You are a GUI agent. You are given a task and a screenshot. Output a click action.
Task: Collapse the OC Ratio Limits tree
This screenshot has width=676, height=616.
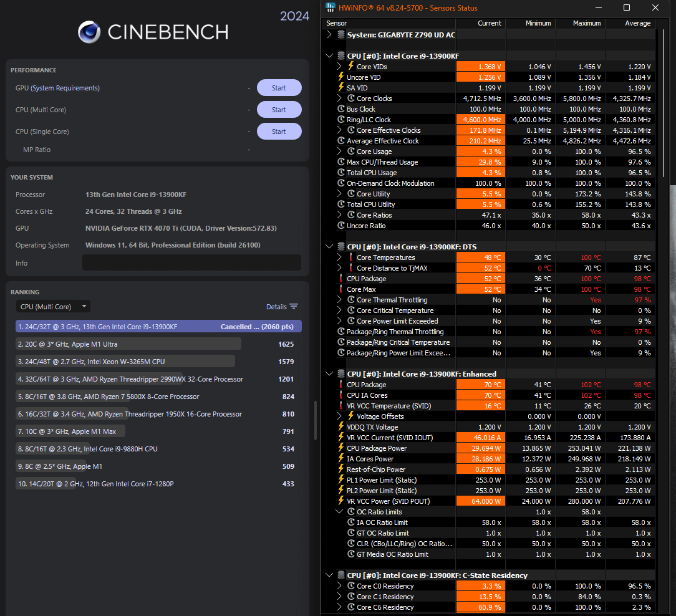339,512
